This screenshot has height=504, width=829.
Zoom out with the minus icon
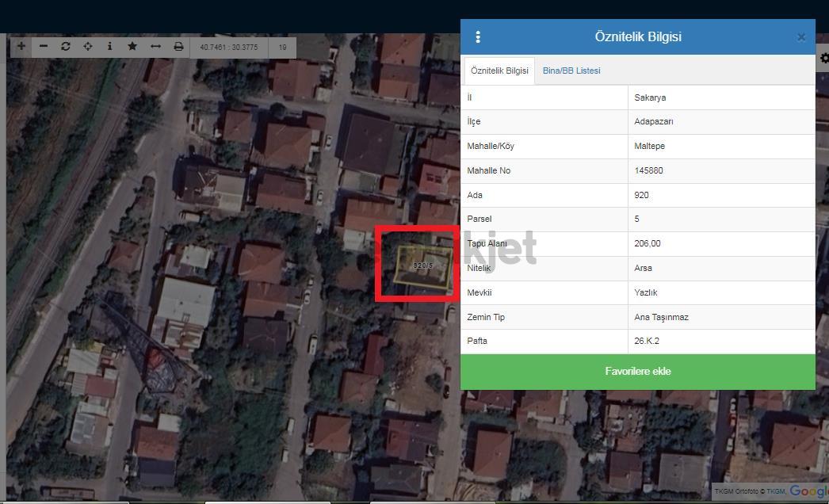(x=44, y=47)
